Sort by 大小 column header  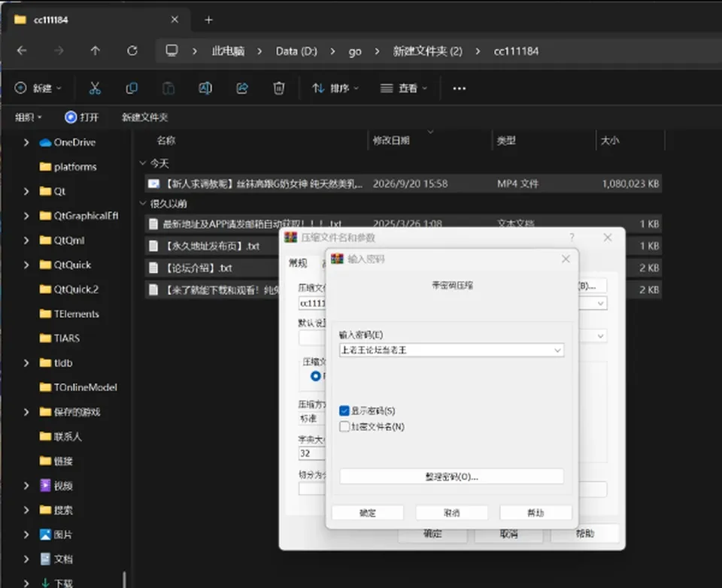610,141
